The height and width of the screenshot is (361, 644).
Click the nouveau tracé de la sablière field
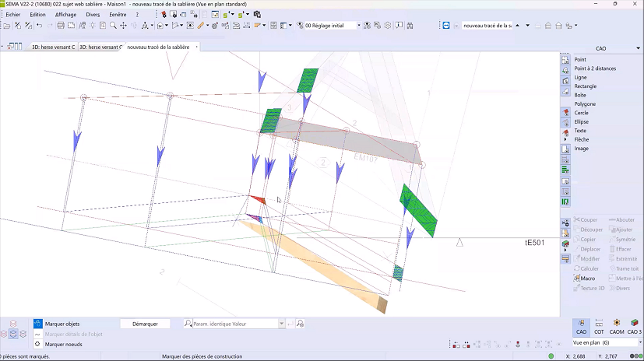[487, 26]
